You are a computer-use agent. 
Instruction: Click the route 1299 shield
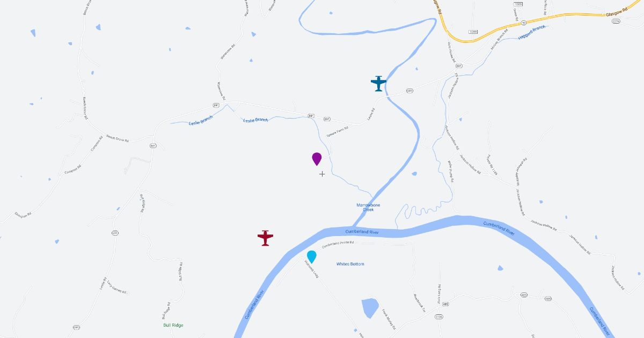point(473,32)
